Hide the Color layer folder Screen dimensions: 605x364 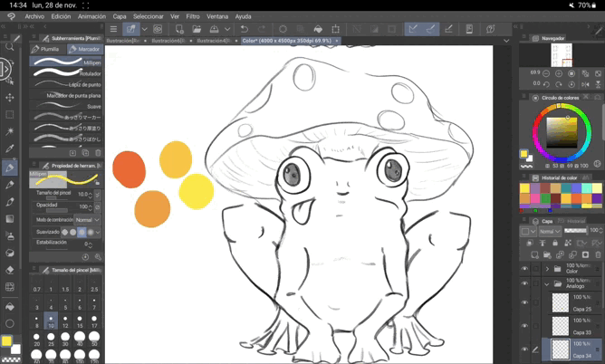[x=524, y=269]
